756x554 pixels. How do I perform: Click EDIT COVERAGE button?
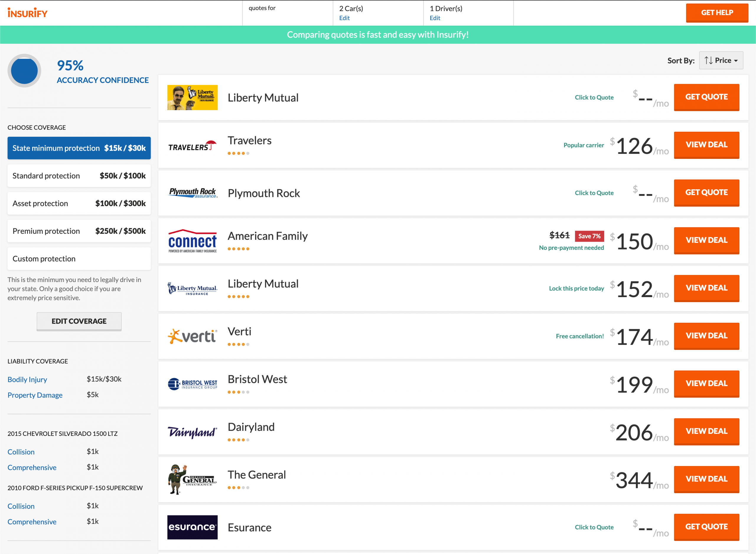click(x=79, y=320)
